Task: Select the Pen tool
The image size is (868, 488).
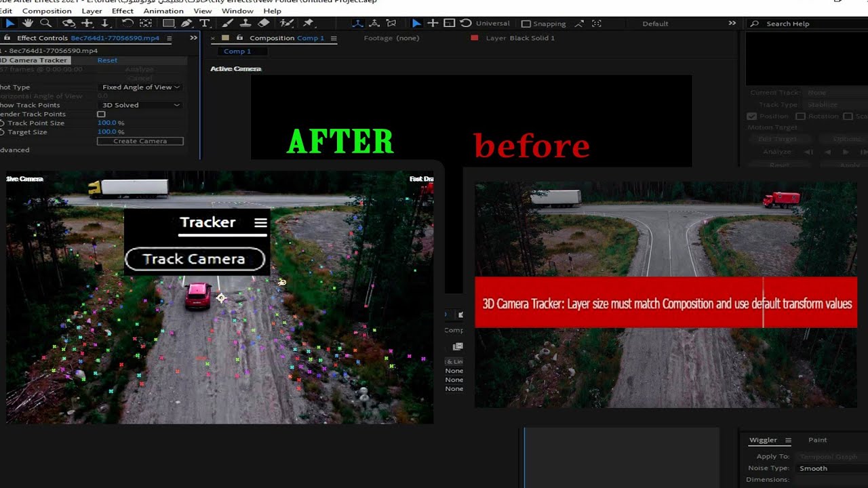Action: [x=186, y=23]
